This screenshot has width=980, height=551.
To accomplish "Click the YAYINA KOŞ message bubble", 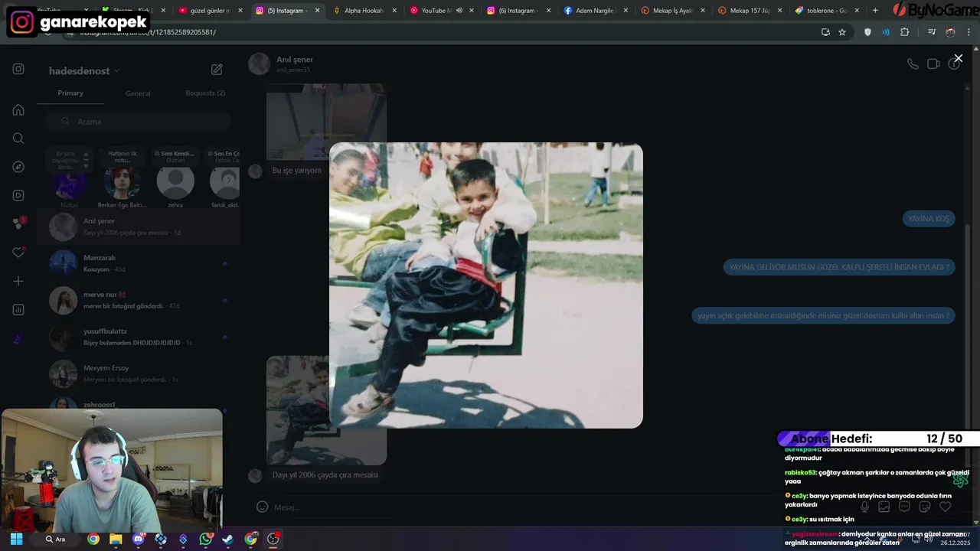I will pos(928,219).
